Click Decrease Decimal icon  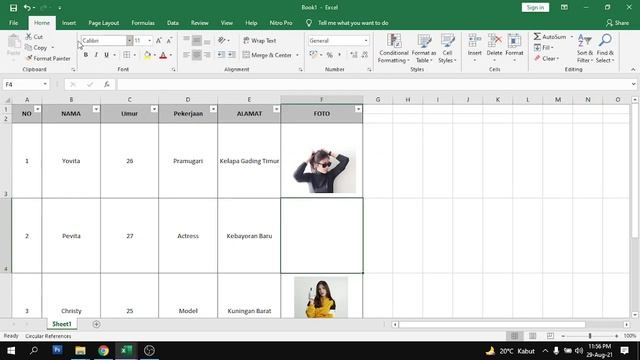coord(364,55)
